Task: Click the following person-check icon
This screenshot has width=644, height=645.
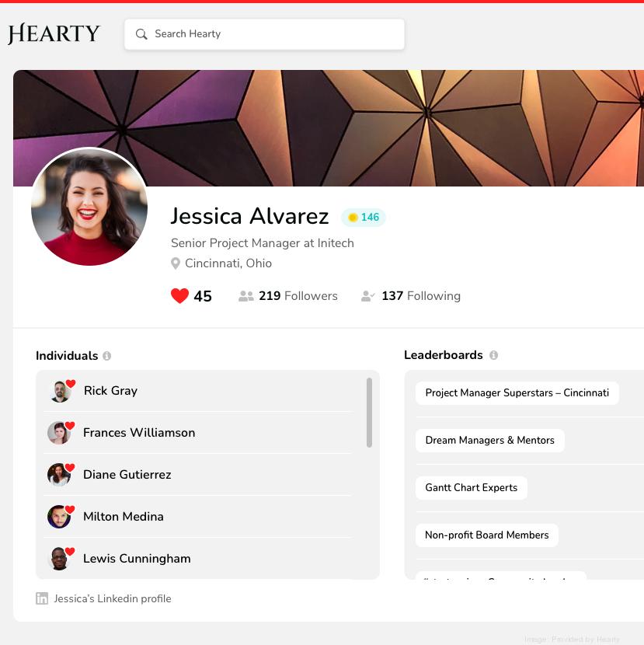Action: tap(368, 296)
